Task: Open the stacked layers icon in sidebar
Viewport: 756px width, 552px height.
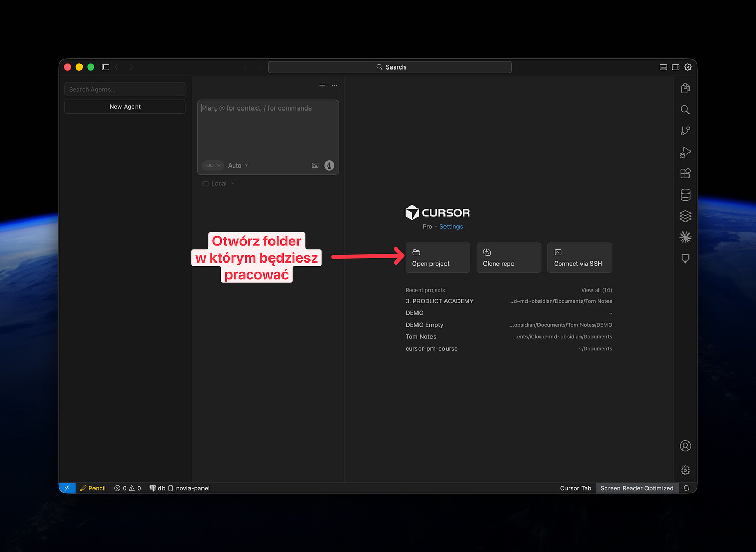Action: click(x=685, y=216)
